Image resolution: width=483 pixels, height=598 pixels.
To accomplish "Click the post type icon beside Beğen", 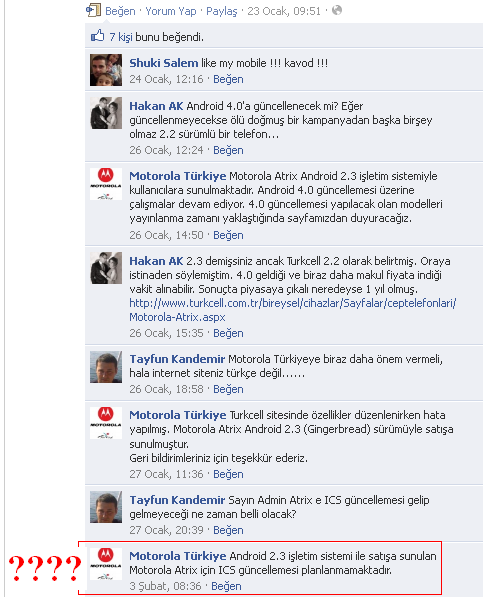I will click(x=93, y=10).
